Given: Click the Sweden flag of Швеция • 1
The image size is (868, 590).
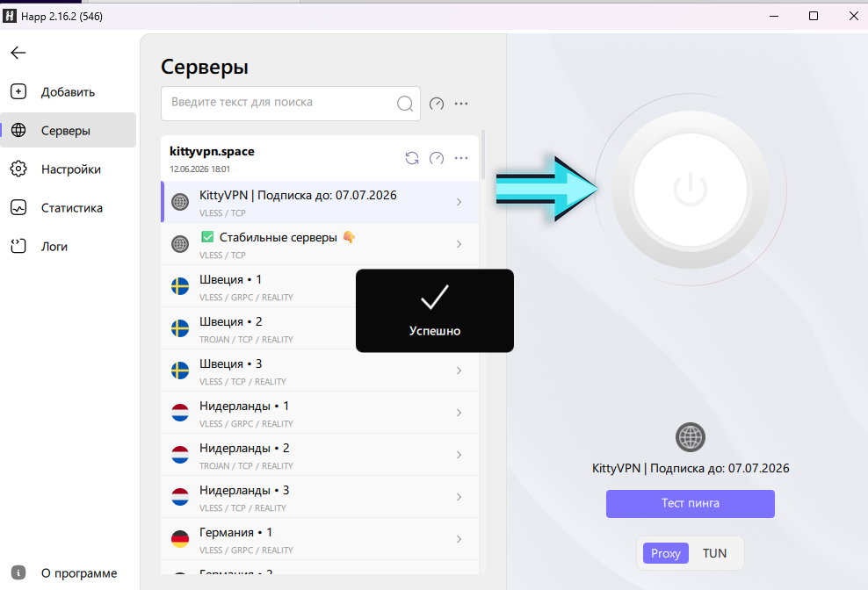Looking at the screenshot, I should click(180, 286).
